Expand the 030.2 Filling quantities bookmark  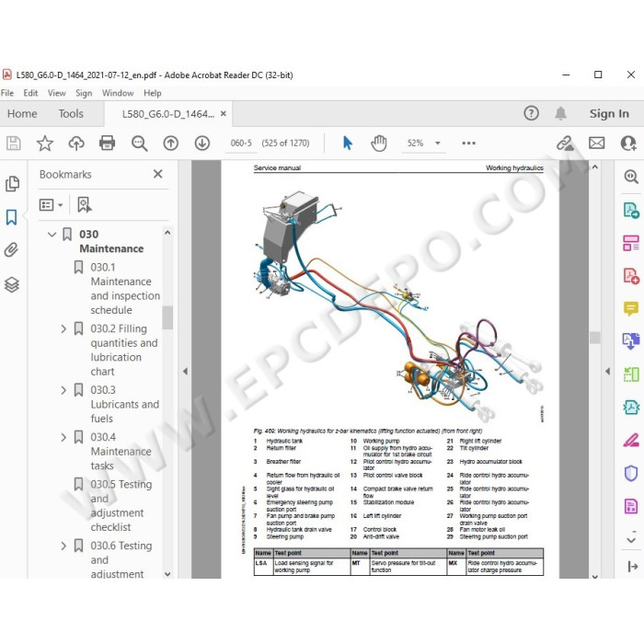point(63,329)
